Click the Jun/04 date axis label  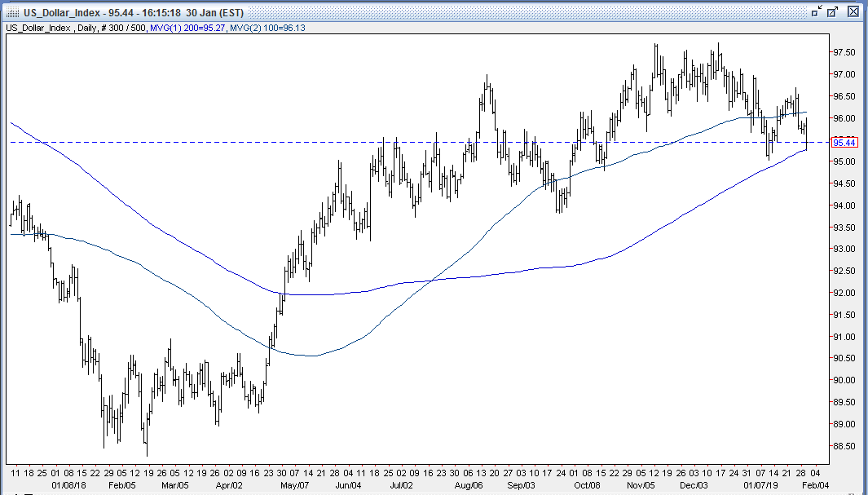tap(348, 485)
